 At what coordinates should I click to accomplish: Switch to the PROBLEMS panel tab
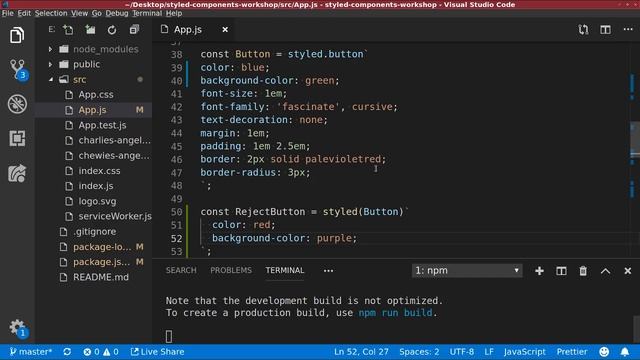231,270
